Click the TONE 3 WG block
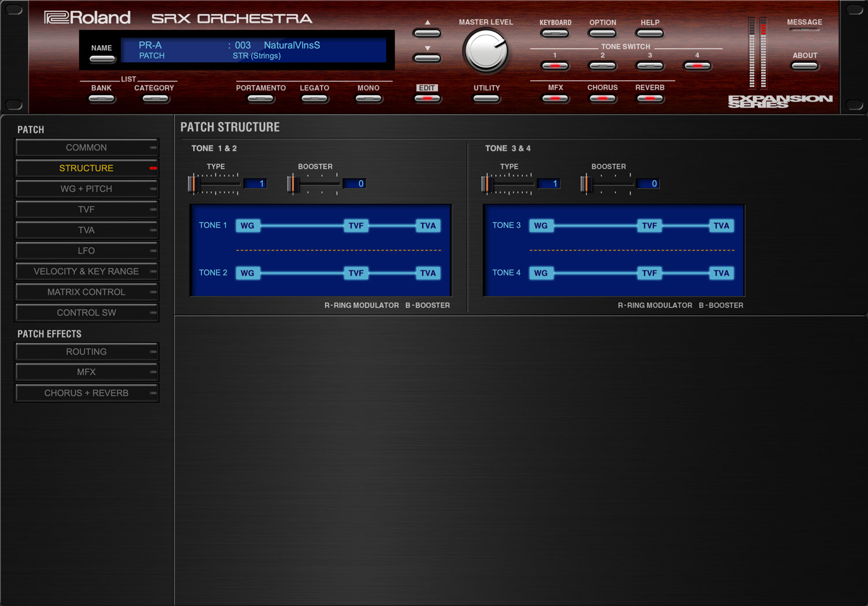The image size is (868, 606). click(541, 226)
